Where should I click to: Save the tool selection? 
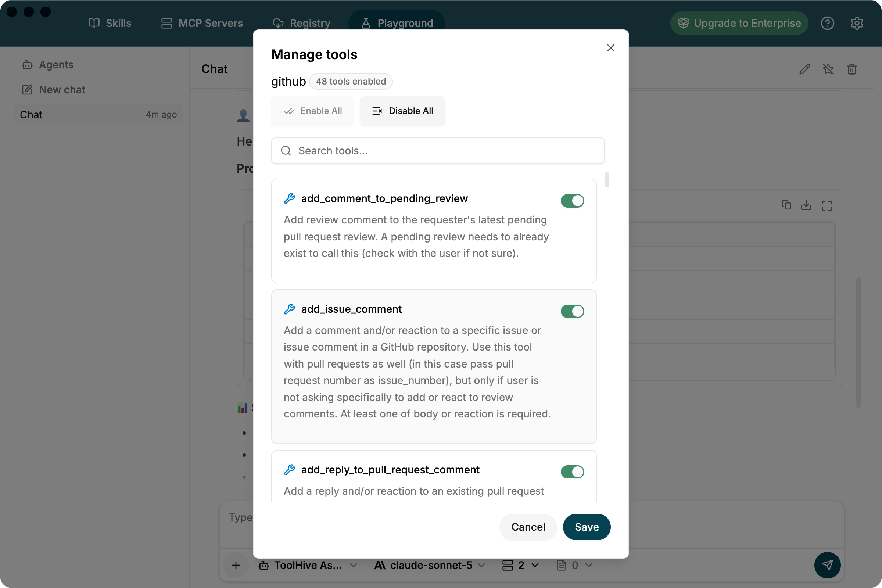[587, 527]
